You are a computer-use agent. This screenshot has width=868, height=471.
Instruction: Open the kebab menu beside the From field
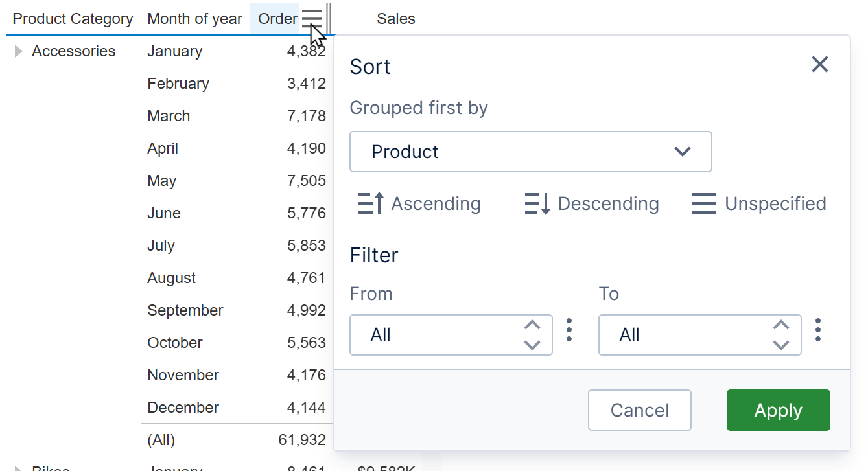569,330
